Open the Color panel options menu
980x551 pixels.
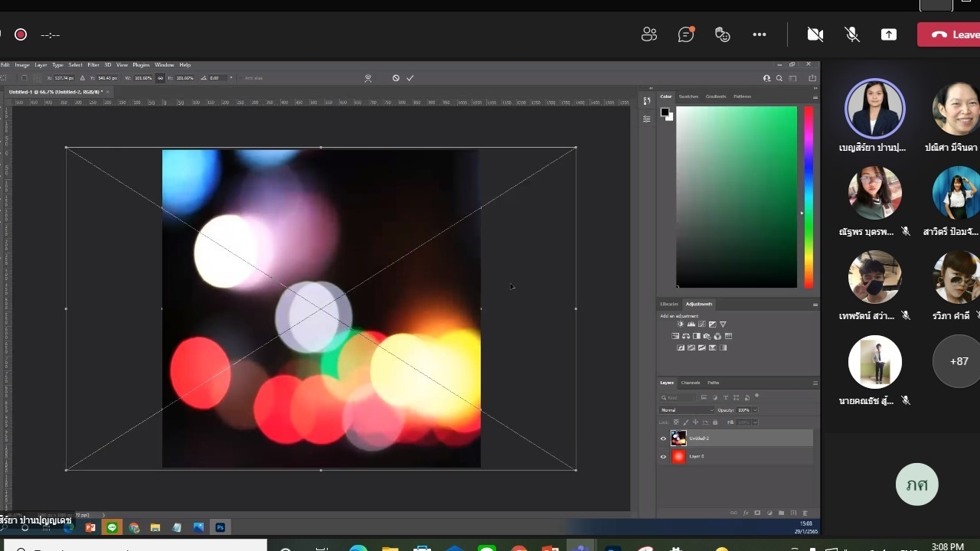pos(815,97)
